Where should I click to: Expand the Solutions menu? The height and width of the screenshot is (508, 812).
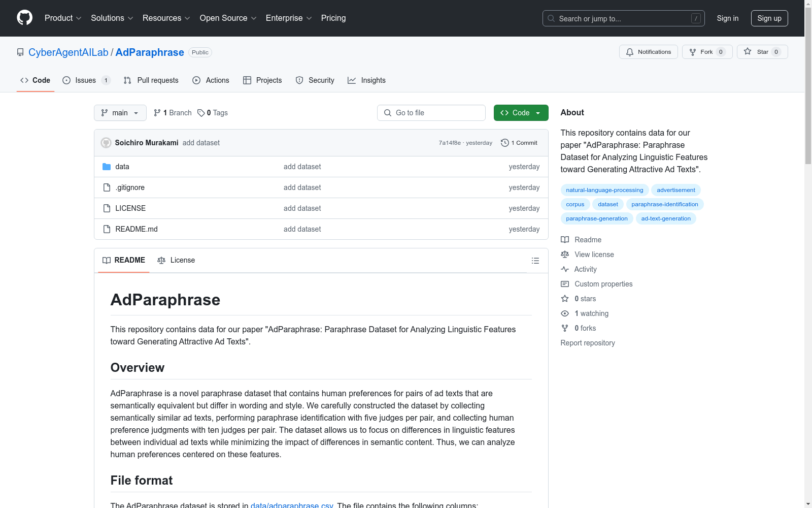click(112, 18)
